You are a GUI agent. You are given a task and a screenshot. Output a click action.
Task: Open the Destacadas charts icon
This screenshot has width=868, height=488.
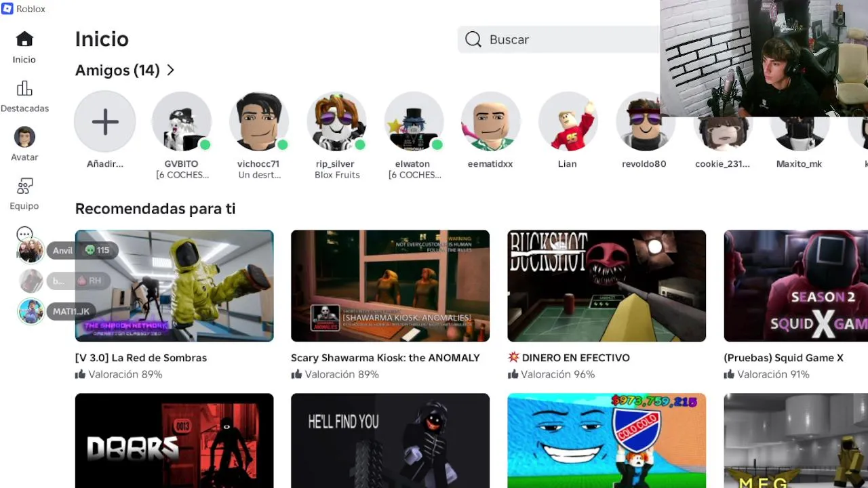[24, 89]
